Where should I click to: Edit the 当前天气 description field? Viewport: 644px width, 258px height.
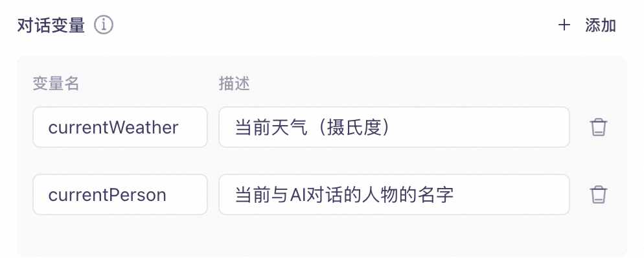pyautogui.click(x=394, y=127)
